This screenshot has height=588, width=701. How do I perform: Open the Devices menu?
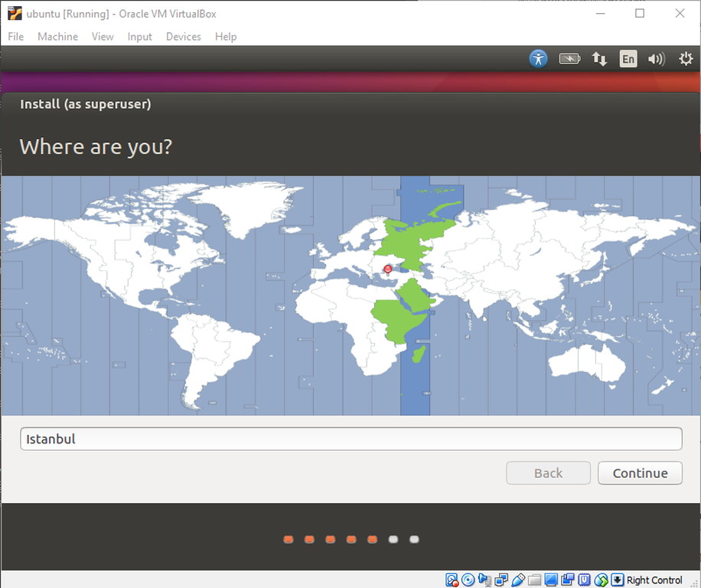coord(183,37)
